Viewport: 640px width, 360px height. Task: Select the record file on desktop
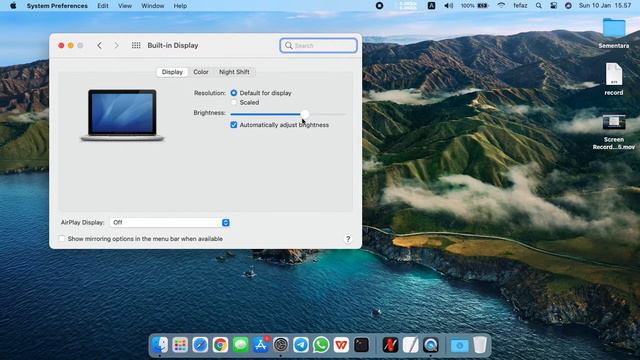[x=614, y=79]
